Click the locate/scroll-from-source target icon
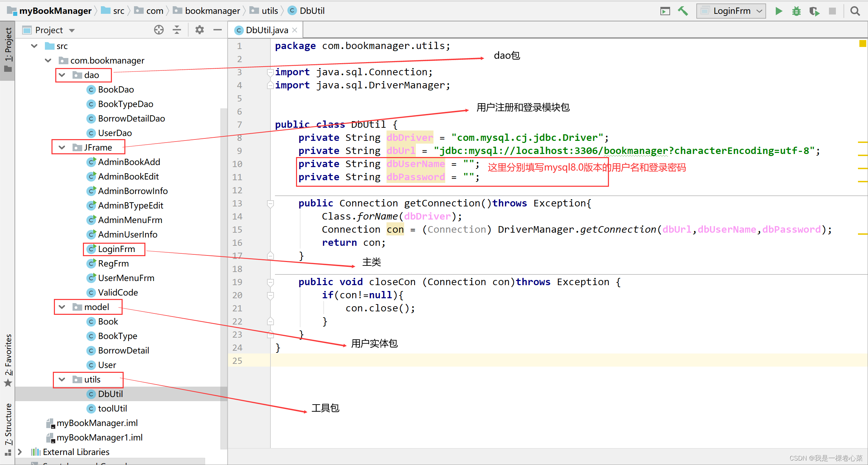 pyautogui.click(x=159, y=30)
